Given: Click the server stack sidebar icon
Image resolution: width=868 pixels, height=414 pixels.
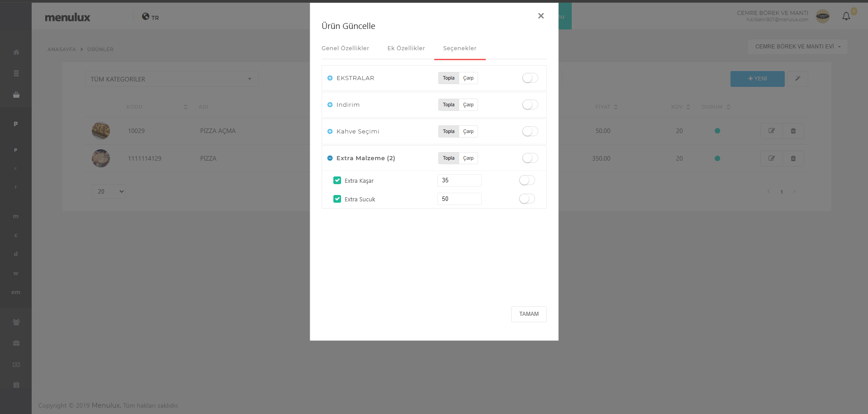Looking at the screenshot, I should [x=16, y=73].
